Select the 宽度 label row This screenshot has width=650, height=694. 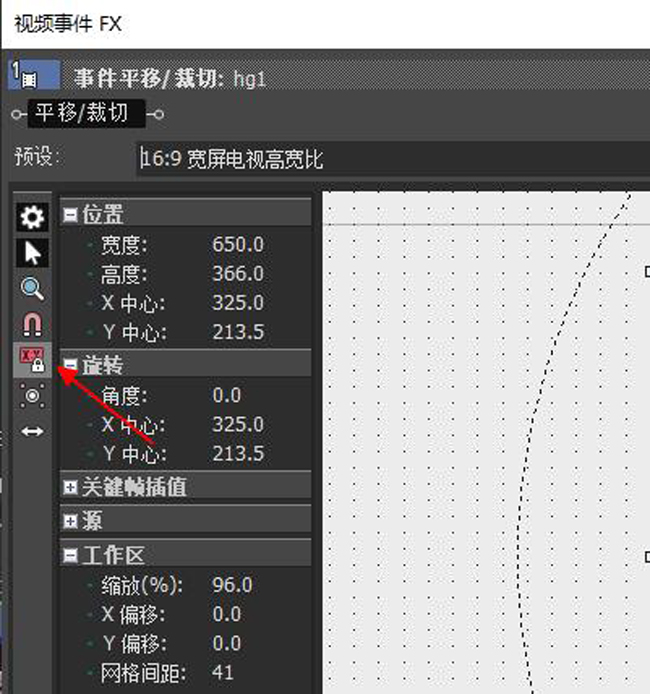(124, 245)
